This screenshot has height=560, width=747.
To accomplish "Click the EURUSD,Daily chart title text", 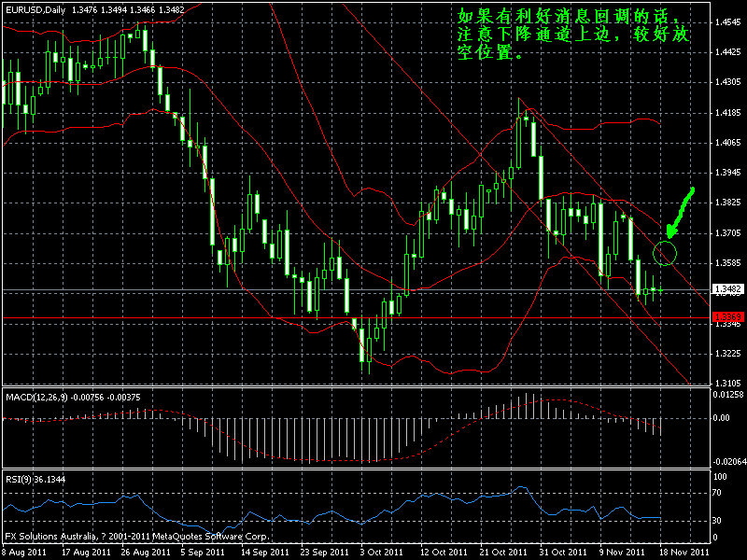I will pos(35,10).
